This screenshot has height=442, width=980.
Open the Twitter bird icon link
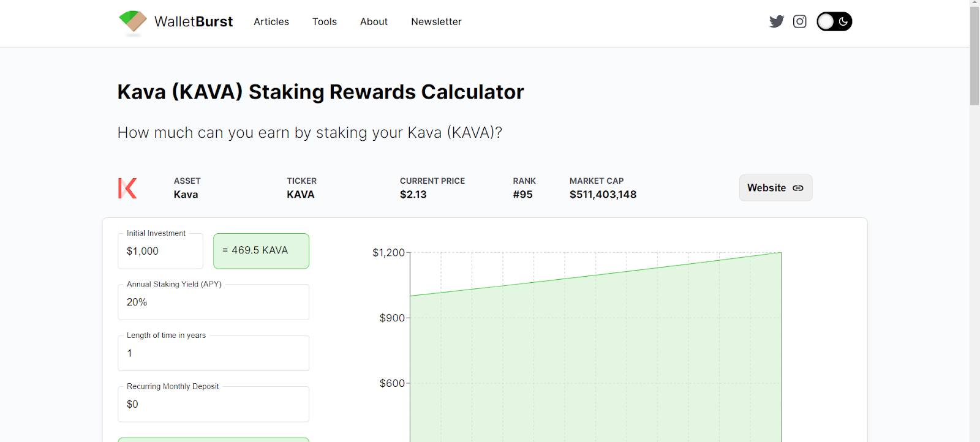point(777,21)
